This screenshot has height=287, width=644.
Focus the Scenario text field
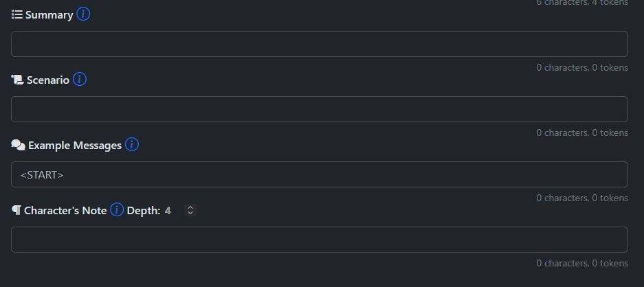(319, 109)
